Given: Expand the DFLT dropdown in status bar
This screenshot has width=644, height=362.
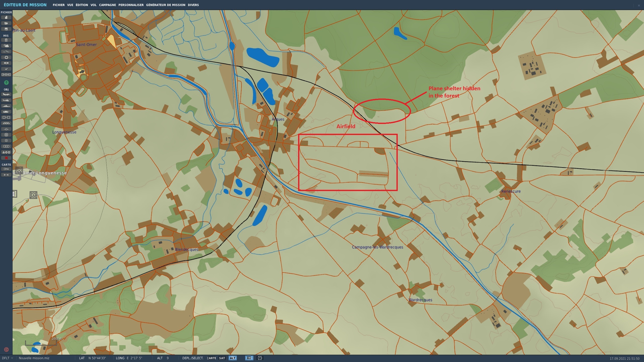Looking at the screenshot, I should pos(8,358).
